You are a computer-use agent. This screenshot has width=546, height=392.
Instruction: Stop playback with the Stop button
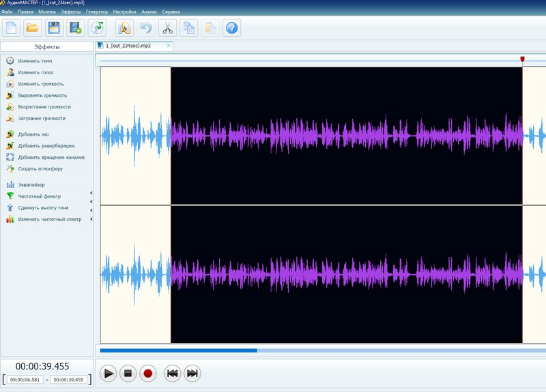[x=128, y=373]
